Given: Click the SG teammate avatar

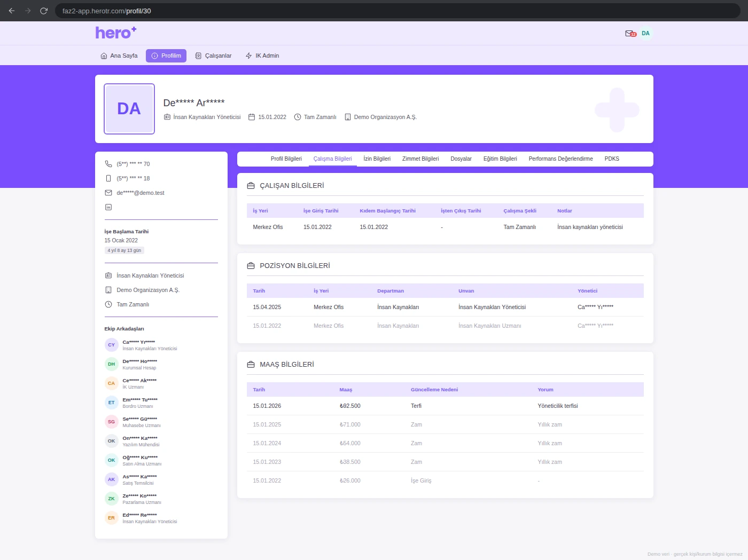Looking at the screenshot, I should point(111,422).
